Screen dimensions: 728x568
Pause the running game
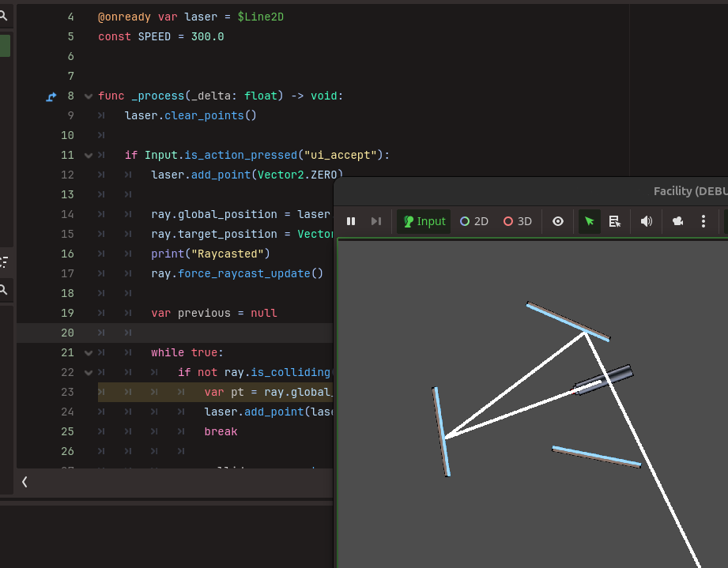click(x=352, y=221)
